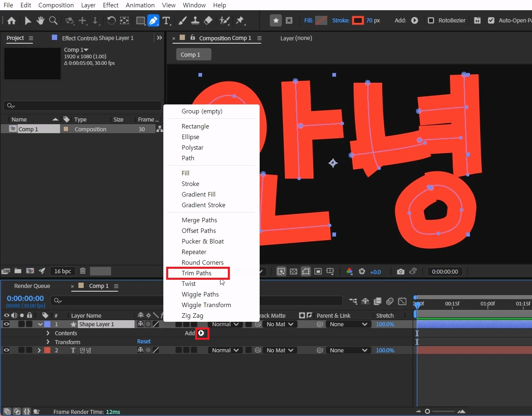Open parent None dropdown for 안녕 layer
The image size is (532, 416).
[348, 350]
